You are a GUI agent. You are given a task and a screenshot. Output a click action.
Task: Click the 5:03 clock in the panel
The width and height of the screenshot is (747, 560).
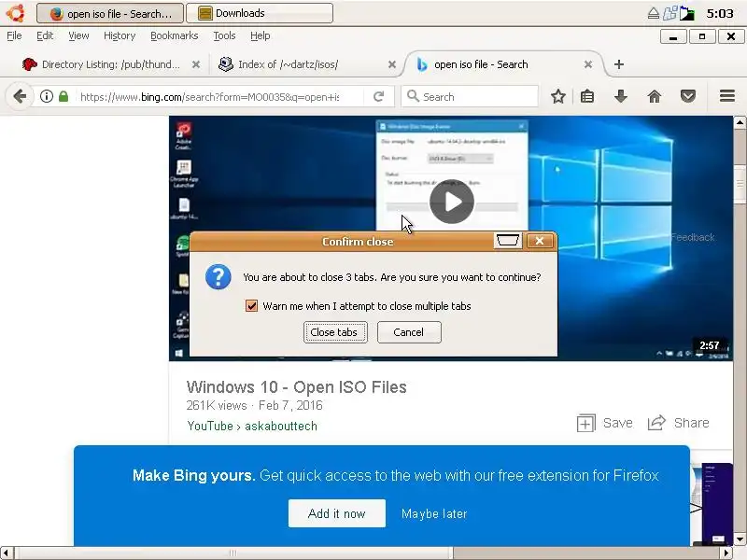click(720, 13)
